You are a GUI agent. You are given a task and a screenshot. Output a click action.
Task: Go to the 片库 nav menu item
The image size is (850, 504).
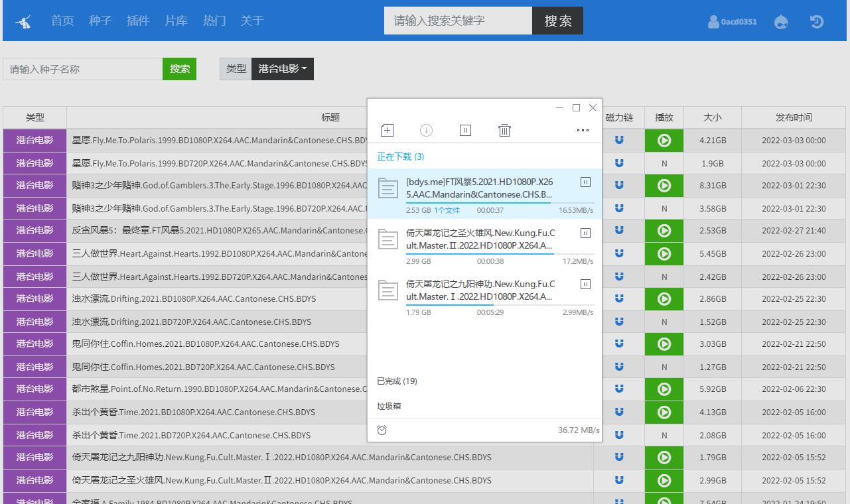point(176,21)
